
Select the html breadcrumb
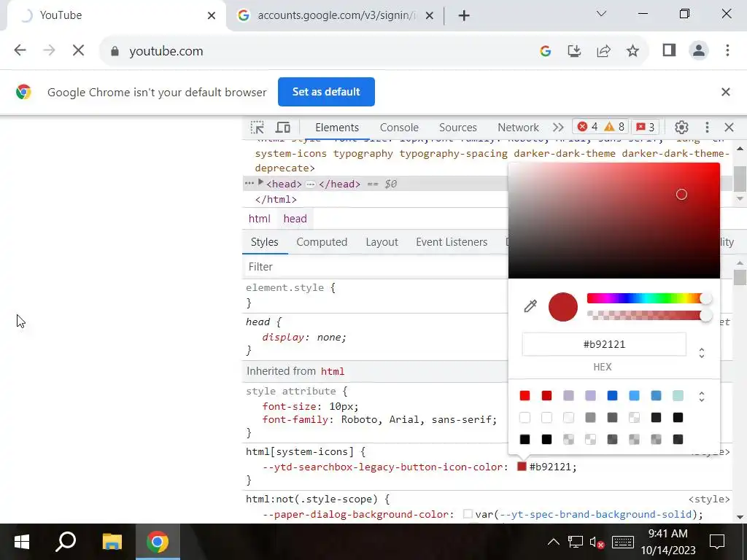[259, 219]
